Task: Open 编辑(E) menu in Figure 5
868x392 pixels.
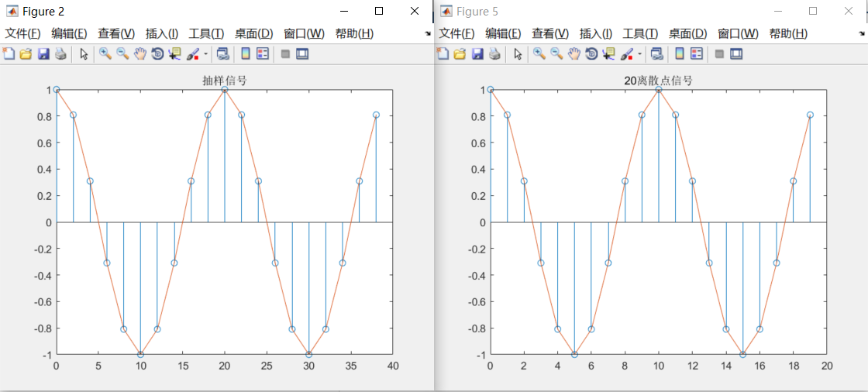Action: tap(503, 33)
